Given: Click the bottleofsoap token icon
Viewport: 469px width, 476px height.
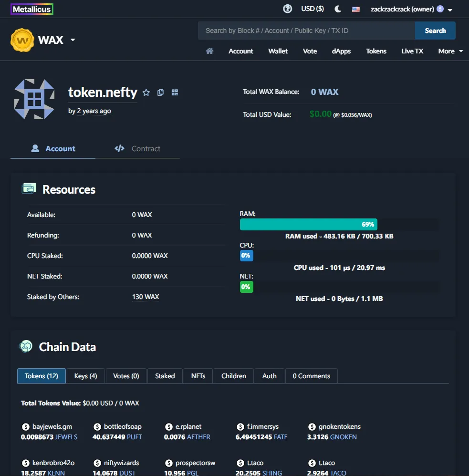Looking at the screenshot, I should click(x=97, y=427).
